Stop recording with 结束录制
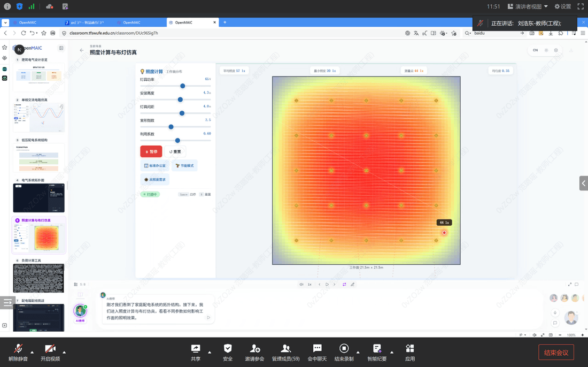 344,353
